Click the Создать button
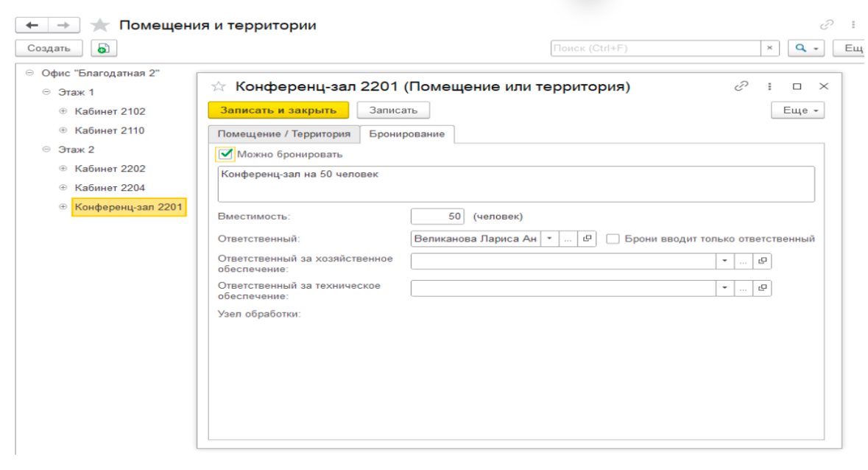This screenshot has height=470, width=868. [x=49, y=48]
